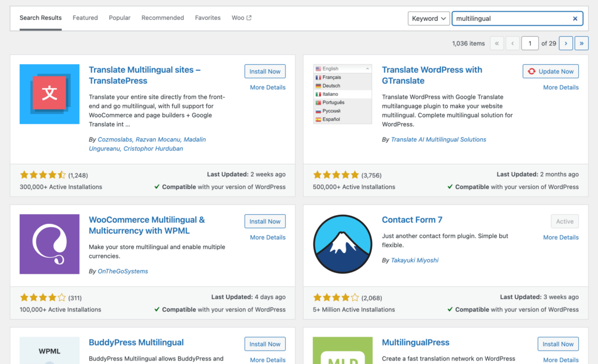Switch to the Favorites tab
Viewport: 598px width, 364px height.
click(207, 18)
